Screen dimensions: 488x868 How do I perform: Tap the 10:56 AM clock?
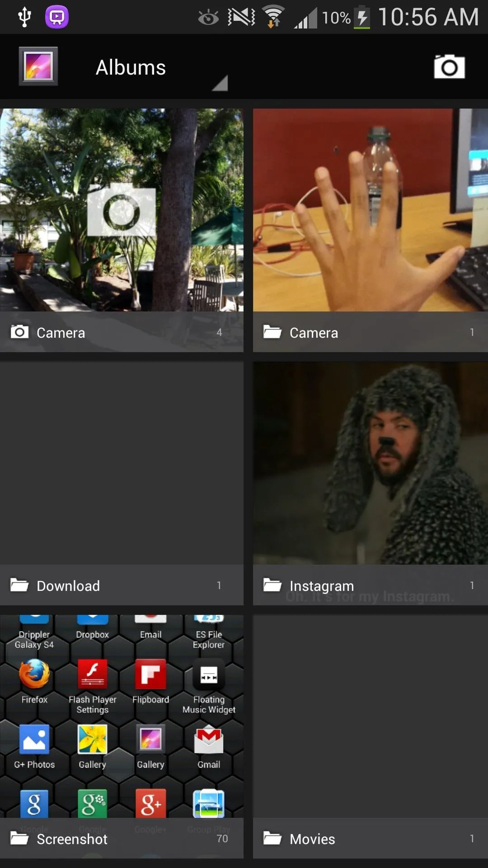428,17
